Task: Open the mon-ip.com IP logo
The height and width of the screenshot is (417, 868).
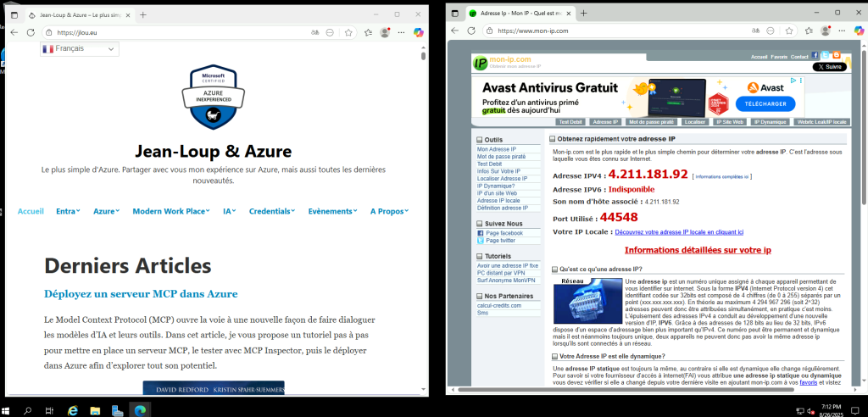Action: click(481, 63)
